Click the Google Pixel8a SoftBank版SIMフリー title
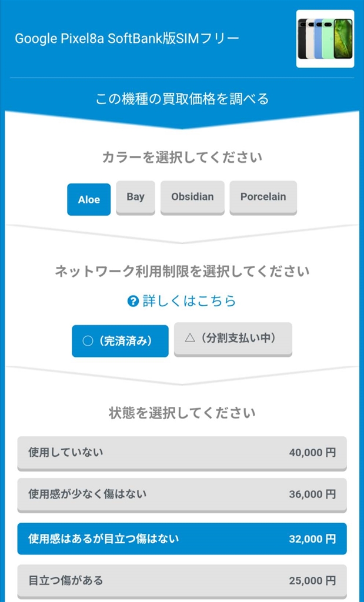364x602 pixels. pyautogui.click(x=127, y=39)
